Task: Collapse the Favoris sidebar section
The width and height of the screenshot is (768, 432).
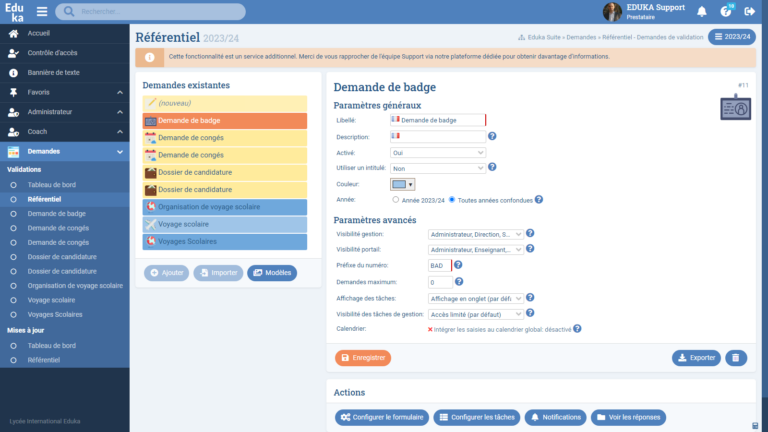Action: click(x=120, y=92)
